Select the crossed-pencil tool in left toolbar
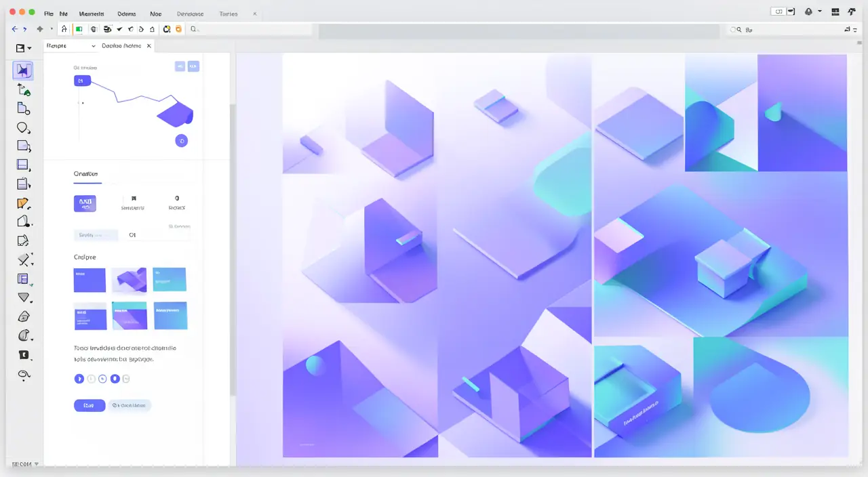 [24, 260]
